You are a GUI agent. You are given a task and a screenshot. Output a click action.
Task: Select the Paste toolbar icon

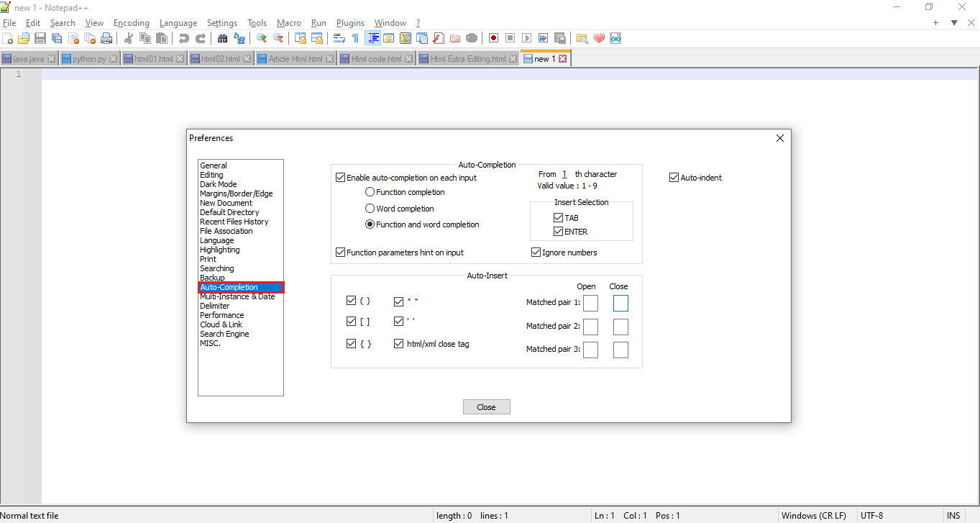(161, 38)
